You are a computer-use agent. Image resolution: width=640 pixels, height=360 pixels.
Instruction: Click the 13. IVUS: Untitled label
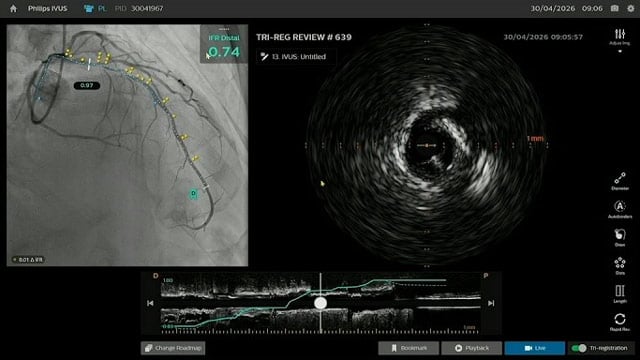(x=296, y=57)
